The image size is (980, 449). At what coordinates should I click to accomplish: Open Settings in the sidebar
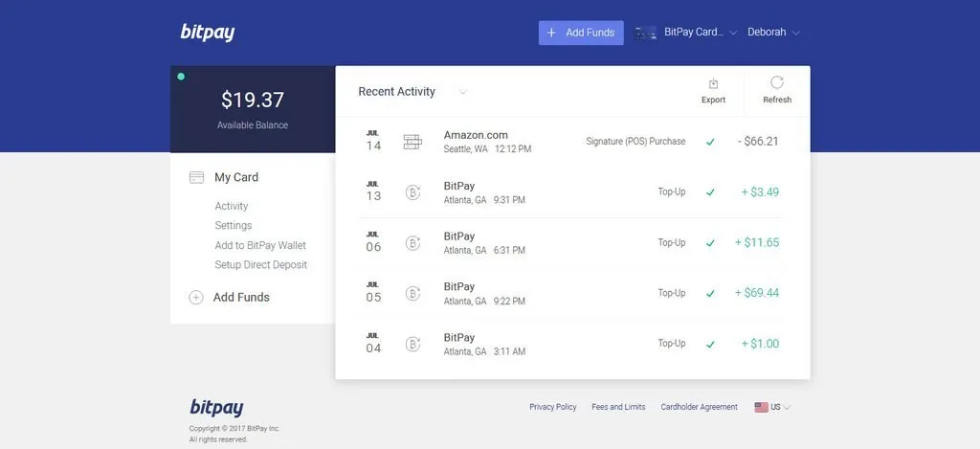234,225
